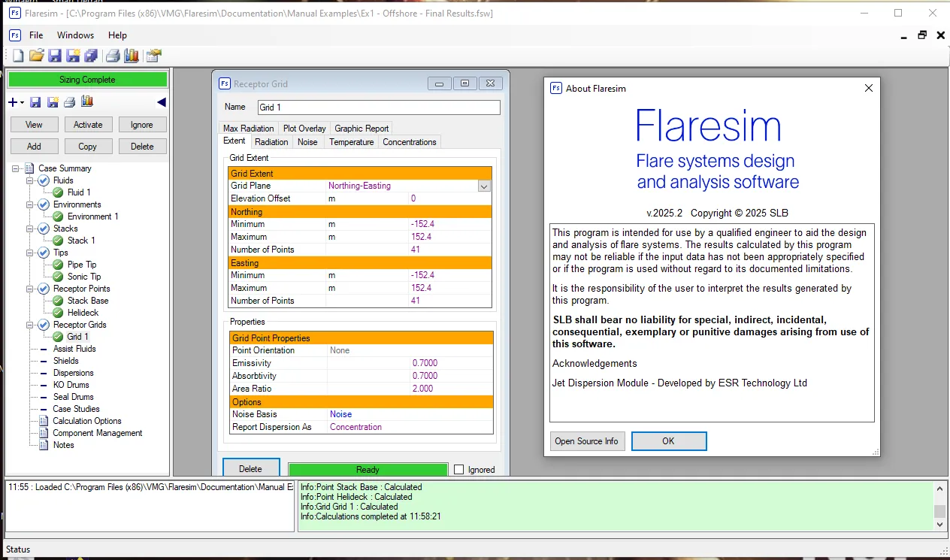
Task: Switch to the Max Radiation tab
Action: (x=250, y=129)
